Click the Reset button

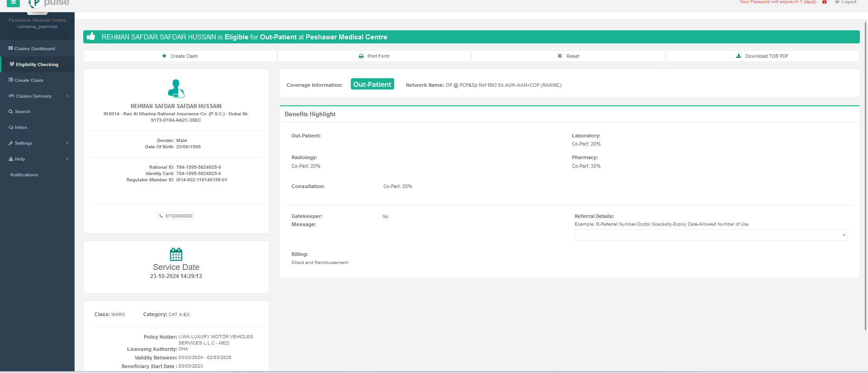point(568,56)
